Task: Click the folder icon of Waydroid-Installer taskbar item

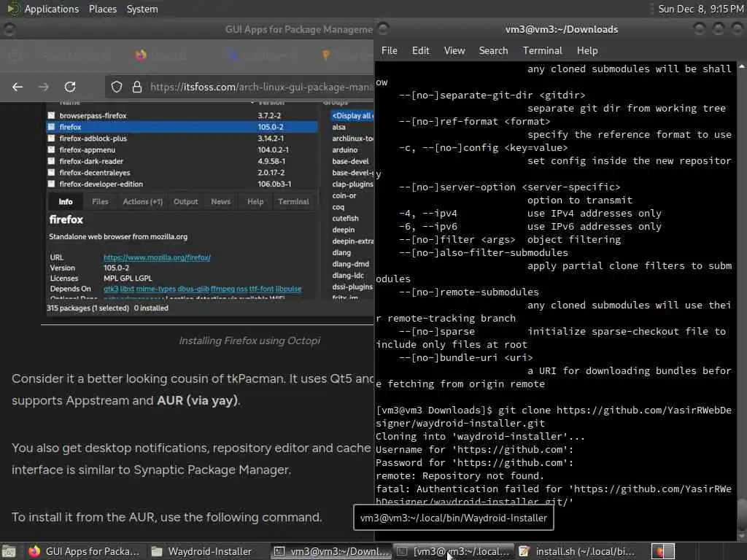Action: 156,551
